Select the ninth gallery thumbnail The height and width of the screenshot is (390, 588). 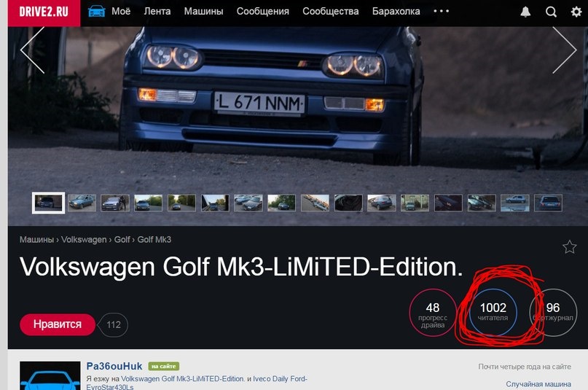[x=315, y=203]
